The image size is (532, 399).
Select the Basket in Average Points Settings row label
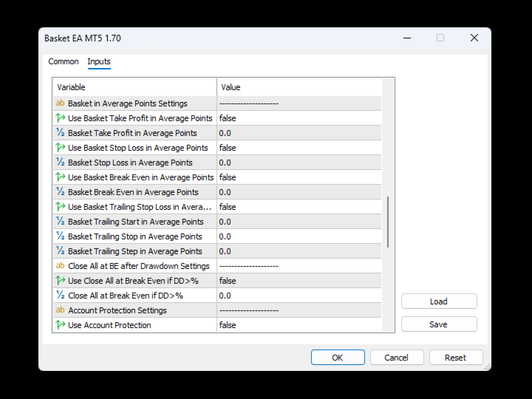pos(128,103)
